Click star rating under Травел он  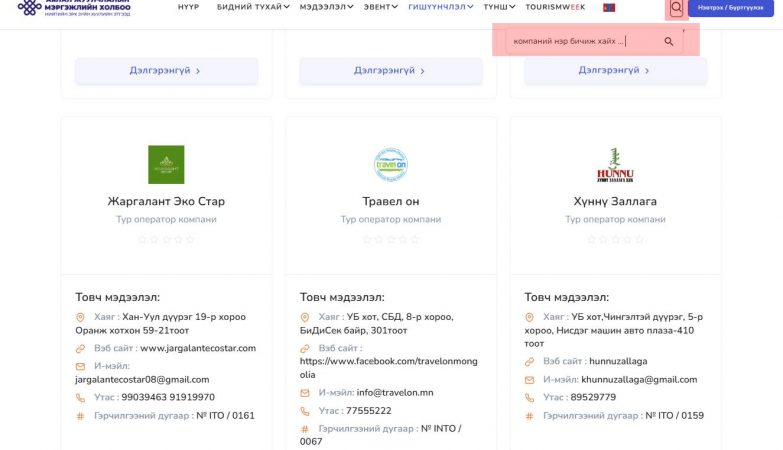tap(391, 239)
